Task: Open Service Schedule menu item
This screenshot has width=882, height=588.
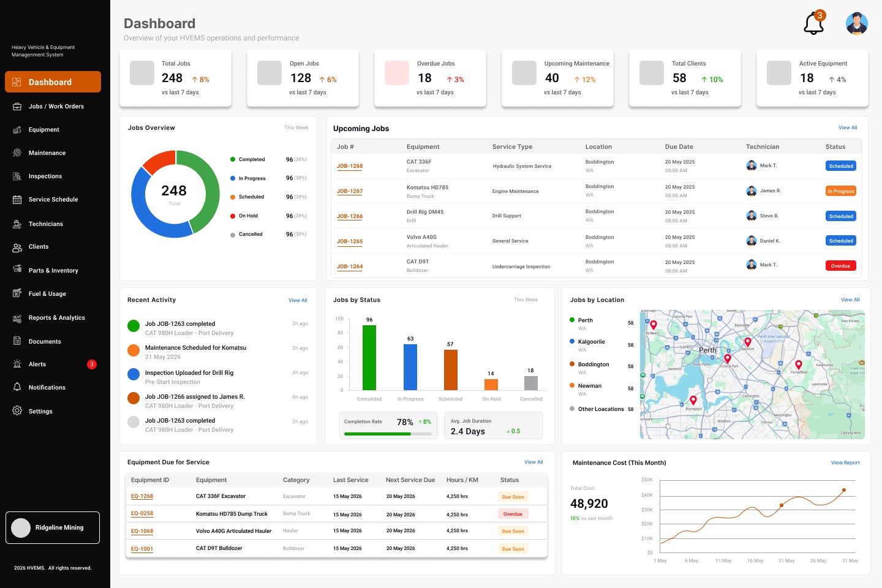Action: click(x=53, y=200)
